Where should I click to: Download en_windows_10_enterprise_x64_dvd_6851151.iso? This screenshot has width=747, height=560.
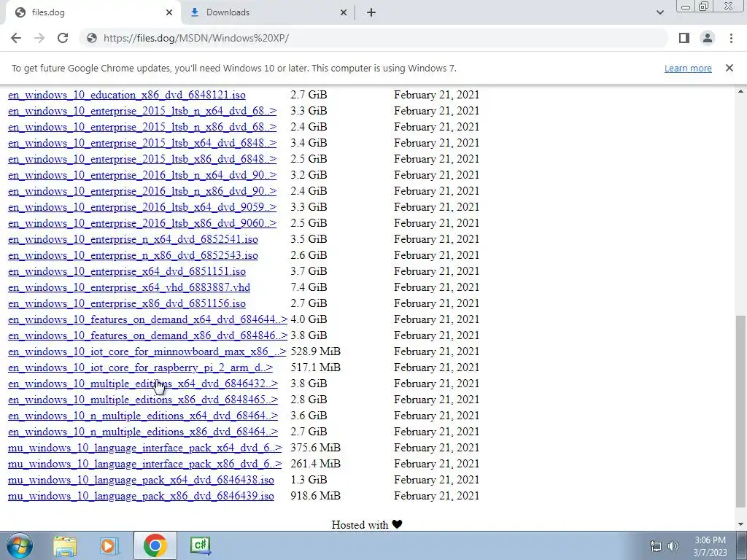127,271
